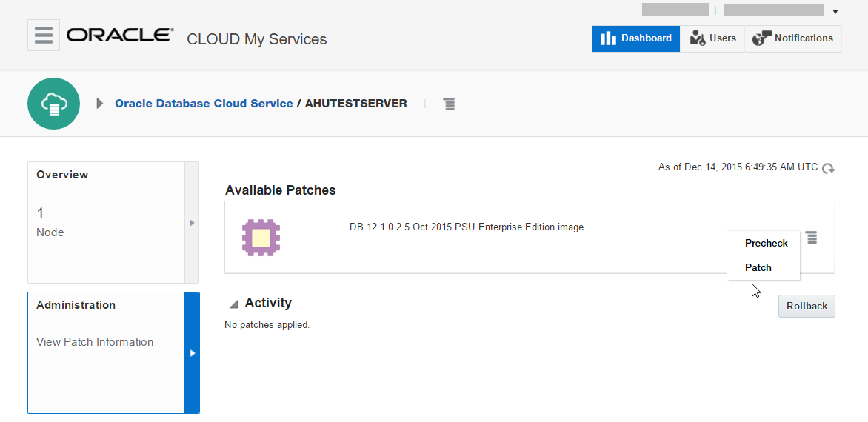Open Notifications
The image size is (868, 422).
point(793,38)
